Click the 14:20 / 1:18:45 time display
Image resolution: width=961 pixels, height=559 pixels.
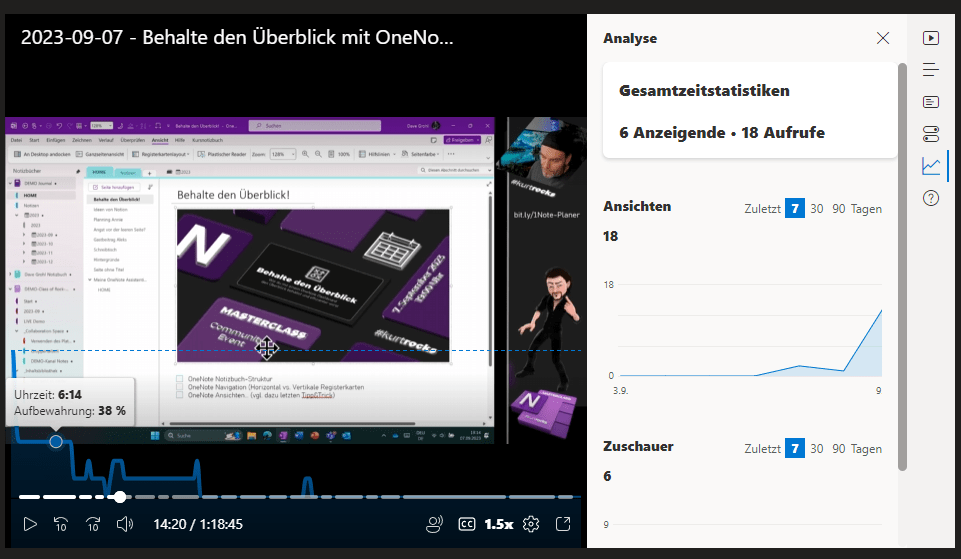tap(198, 524)
